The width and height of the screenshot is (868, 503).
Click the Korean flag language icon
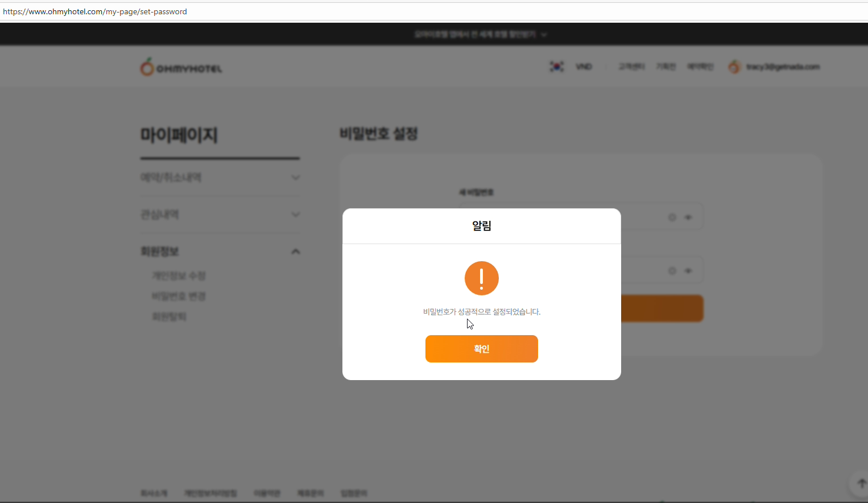coord(556,67)
